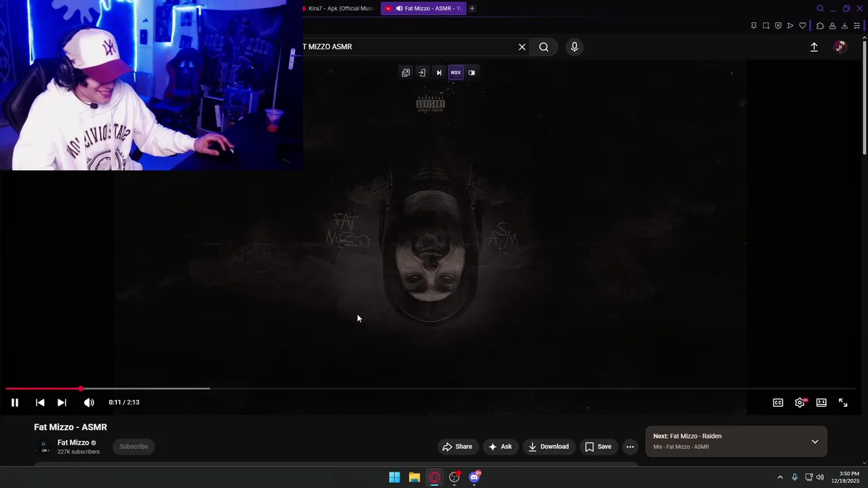The height and width of the screenshot is (488, 868).
Task: Bookmark page with heart icon
Action: 802,26
